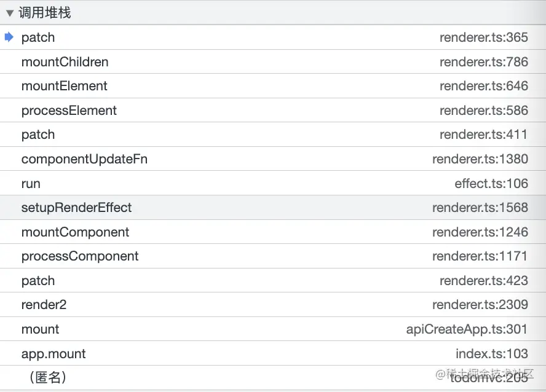Click the blue current-frame arrow icon

9,37
